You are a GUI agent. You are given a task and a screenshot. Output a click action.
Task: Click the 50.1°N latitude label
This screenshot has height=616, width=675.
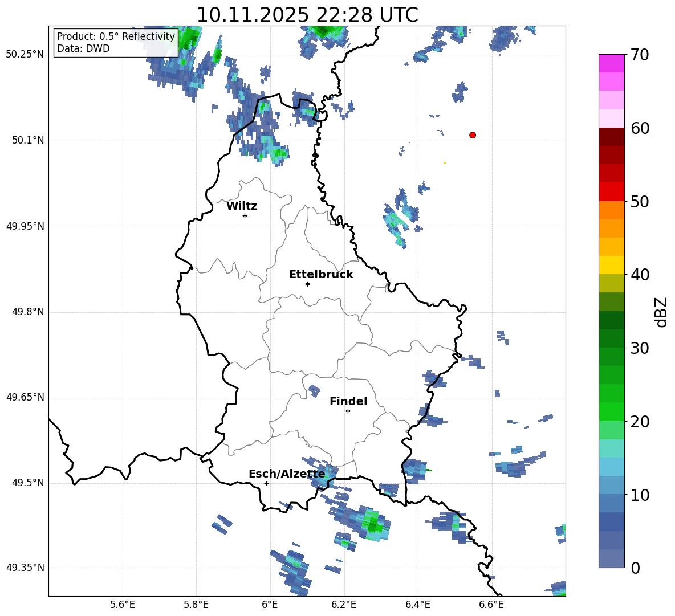(29, 140)
